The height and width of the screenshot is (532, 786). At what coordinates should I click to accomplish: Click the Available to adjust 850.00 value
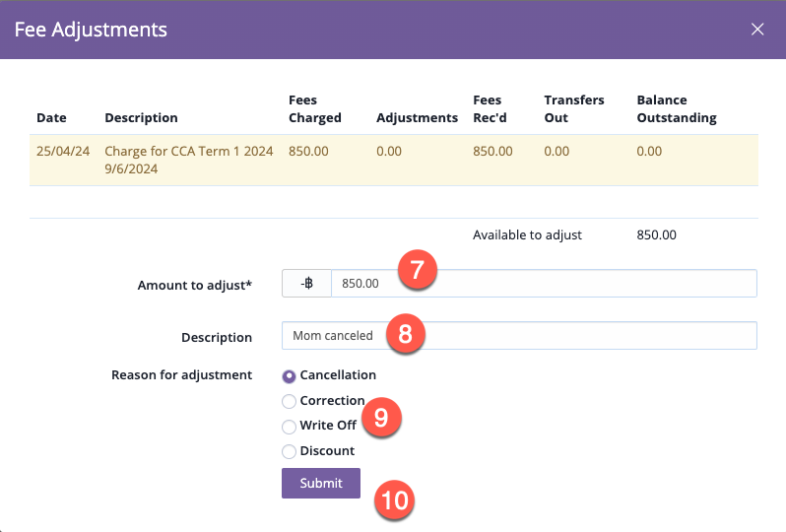(x=656, y=235)
